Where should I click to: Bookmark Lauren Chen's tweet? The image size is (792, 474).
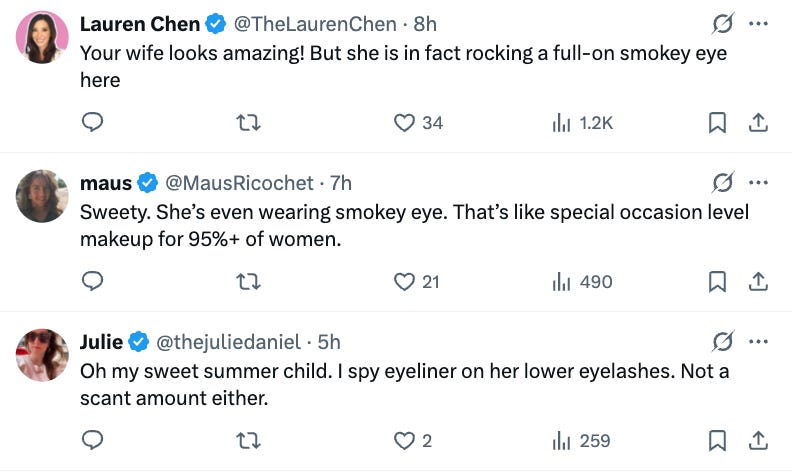point(717,123)
